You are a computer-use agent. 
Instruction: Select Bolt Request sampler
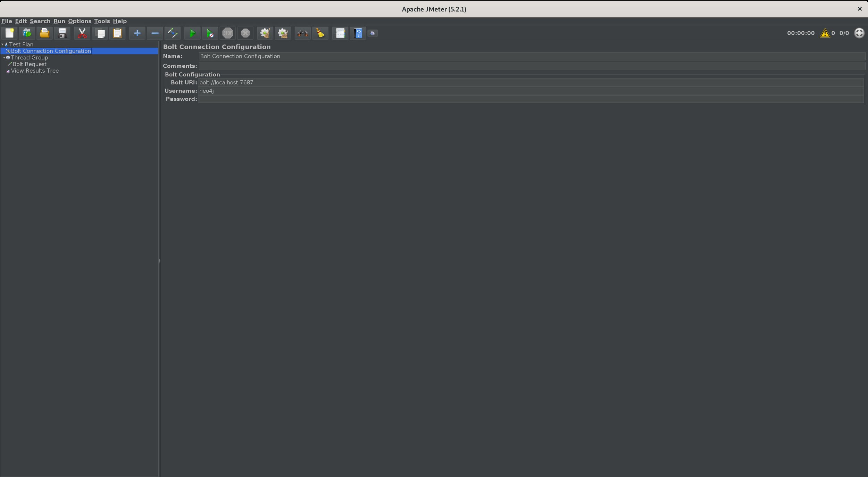click(x=30, y=64)
